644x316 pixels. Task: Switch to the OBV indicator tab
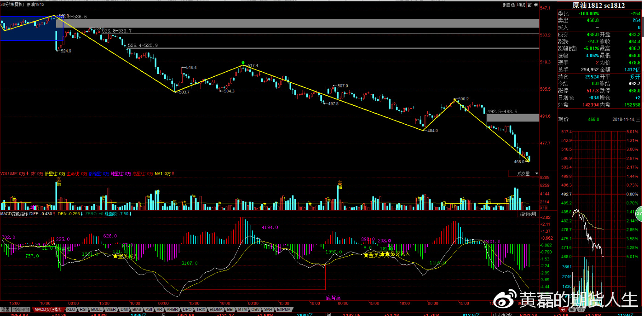(x=255, y=310)
